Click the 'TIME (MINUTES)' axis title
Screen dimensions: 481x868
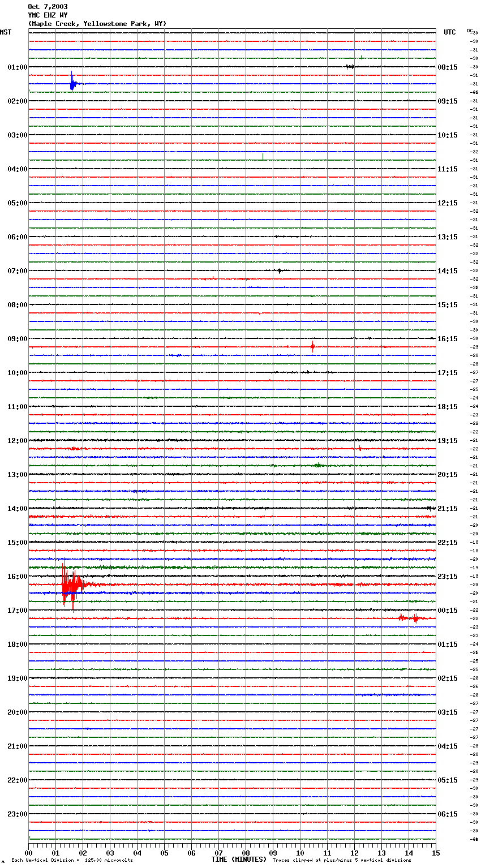tap(239, 860)
